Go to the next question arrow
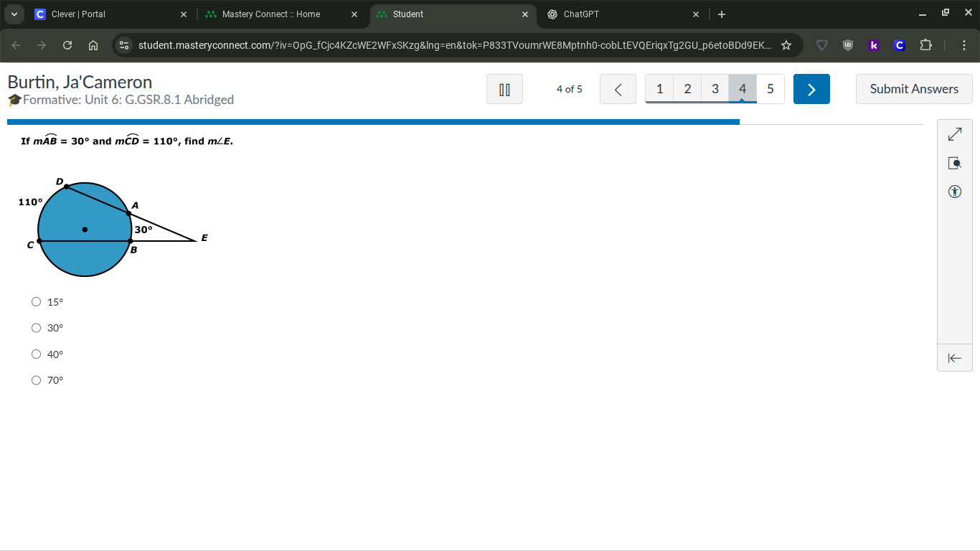 pos(811,90)
